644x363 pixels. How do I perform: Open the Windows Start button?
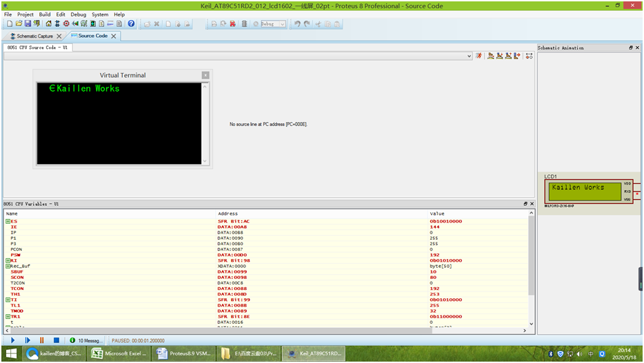[11, 353]
